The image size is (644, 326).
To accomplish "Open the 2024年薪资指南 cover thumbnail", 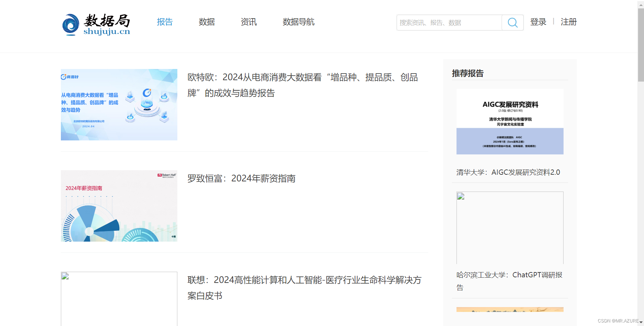I will [x=119, y=206].
